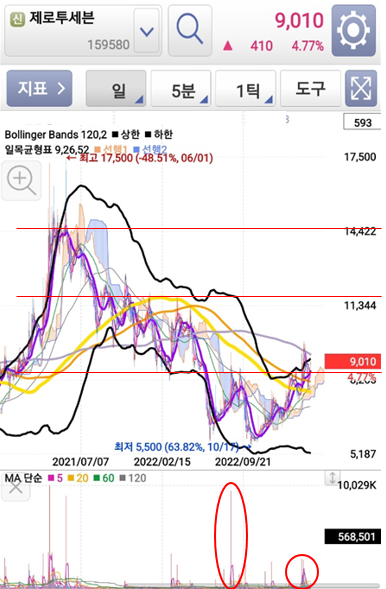The width and height of the screenshot is (386, 589).
Task: Open the 도구 tools menu
Action: coord(311,89)
